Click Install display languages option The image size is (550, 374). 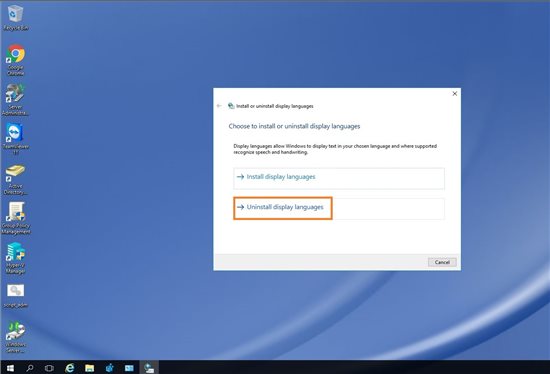[x=339, y=178]
